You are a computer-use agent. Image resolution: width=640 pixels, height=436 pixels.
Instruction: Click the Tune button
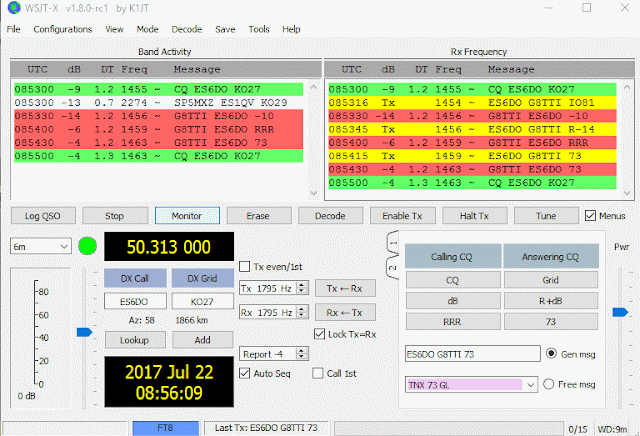point(546,216)
